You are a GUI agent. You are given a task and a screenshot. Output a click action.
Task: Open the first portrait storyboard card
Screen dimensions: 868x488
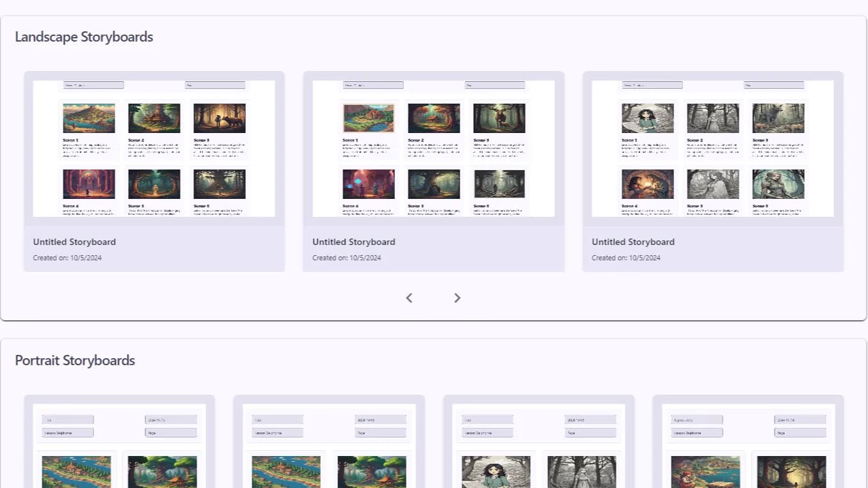pyautogui.click(x=119, y=441)
